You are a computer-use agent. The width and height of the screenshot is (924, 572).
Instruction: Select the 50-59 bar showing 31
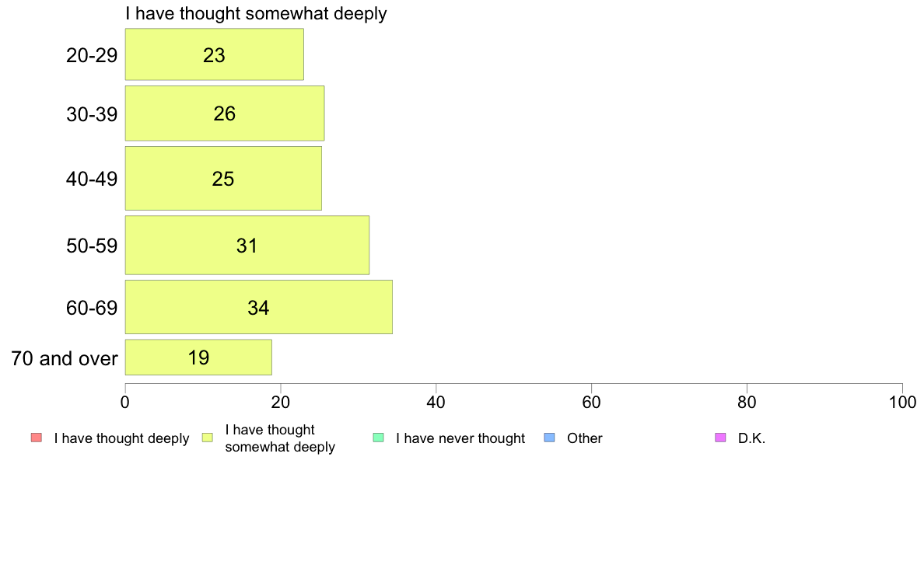(x=247, y=245)
